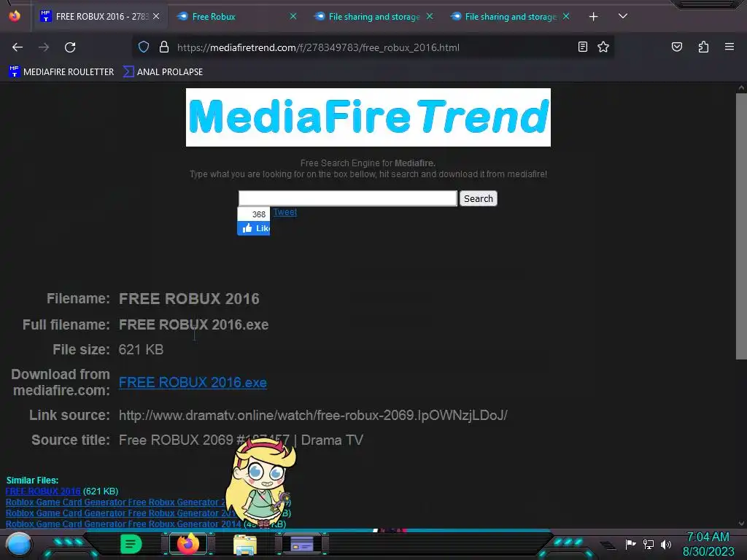
Task: Switch to second File sharing and storage tab
Action: pyautogui.click(x=510, y=17)
